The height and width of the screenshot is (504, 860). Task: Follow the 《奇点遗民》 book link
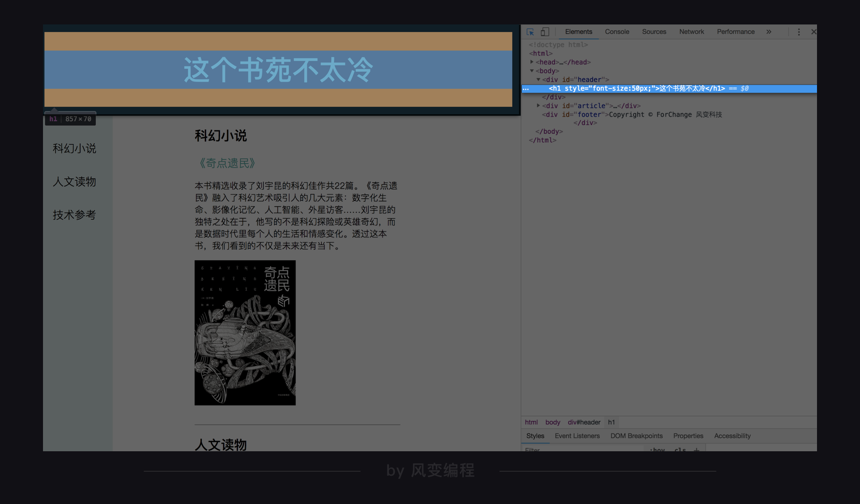coord(227,163)
